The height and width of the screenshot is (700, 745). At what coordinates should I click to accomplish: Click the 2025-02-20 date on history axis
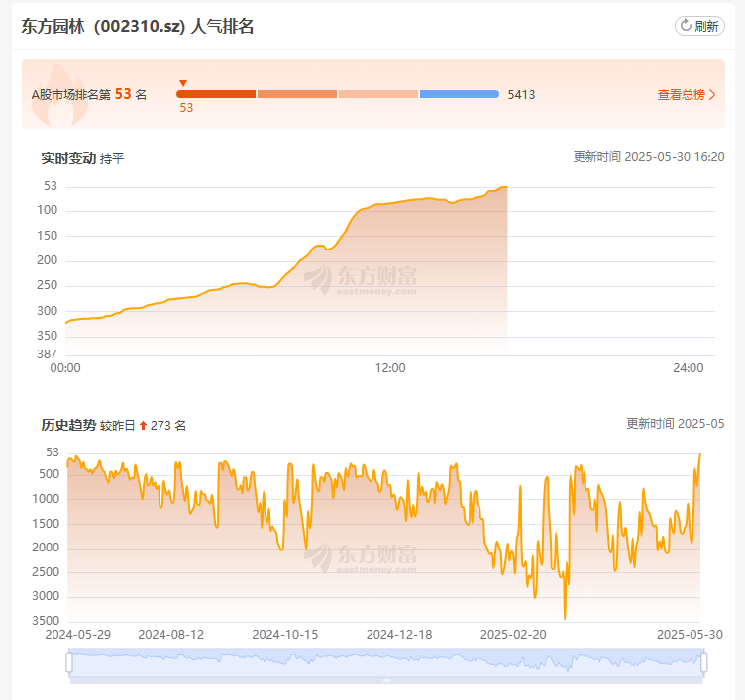tap(513, 635)
